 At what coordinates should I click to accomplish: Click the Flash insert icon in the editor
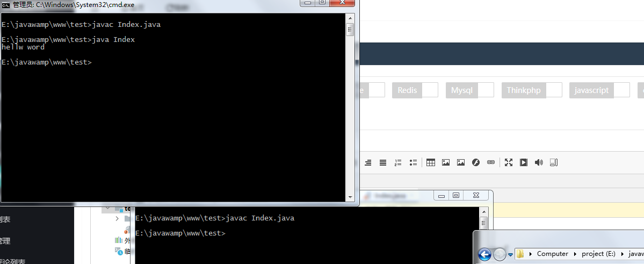click(x=475, y=162)
